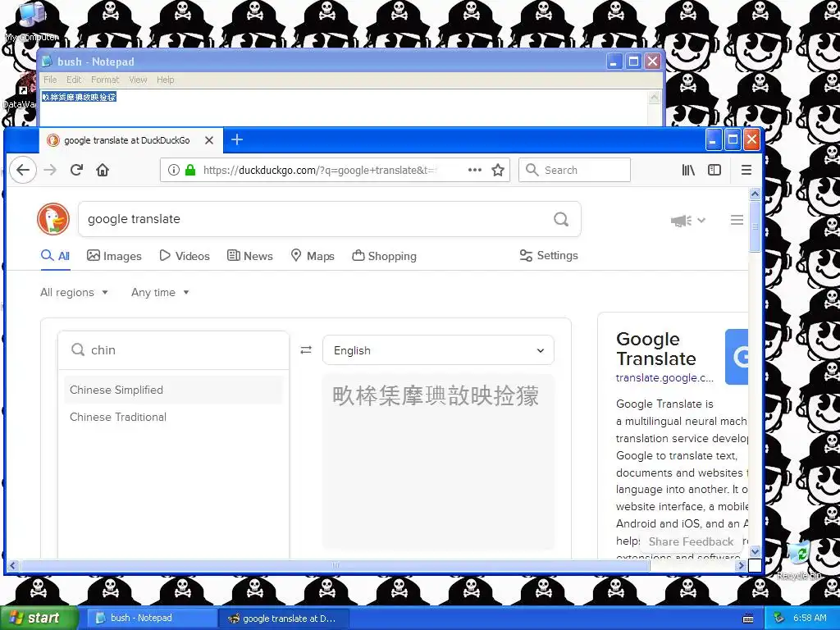The image size is (840, 630).
Task: Open the Settings dropdown
Action: pos(549,256)
